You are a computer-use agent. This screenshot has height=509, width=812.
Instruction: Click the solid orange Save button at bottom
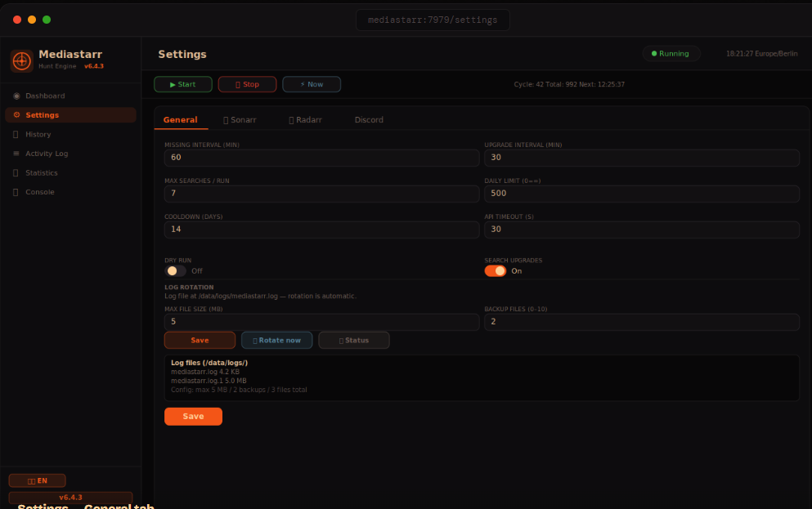click(193, 416)
